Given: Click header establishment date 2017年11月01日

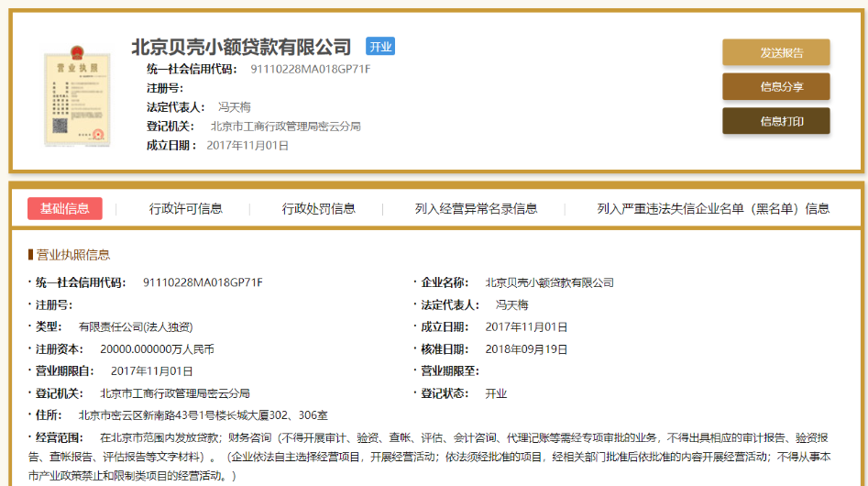Looking at the screenshot, I should pos(247,146).
